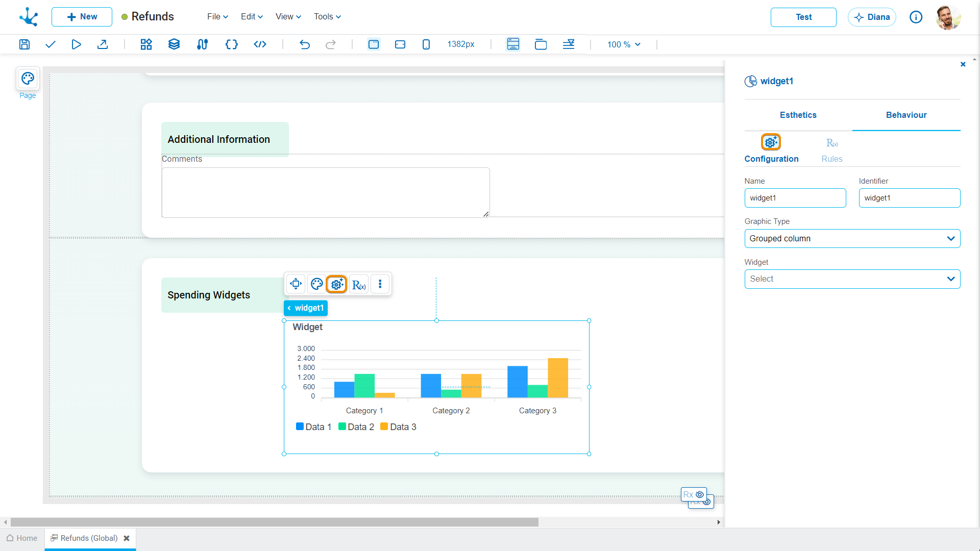Select the Rules section in panel

point(832,150)
